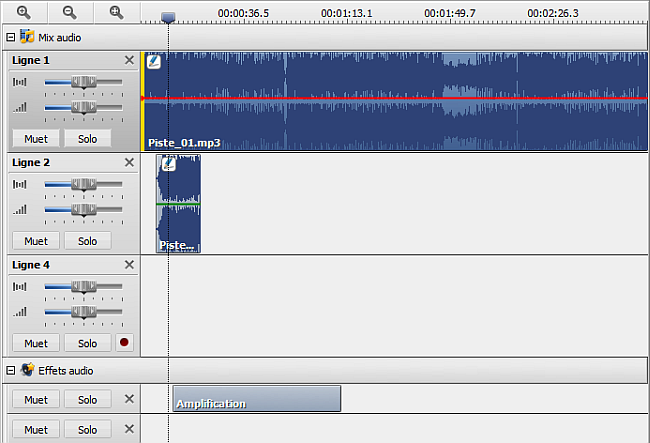
Task: Click Ligne 2 balance slider handle
Action: coord(84,184)
